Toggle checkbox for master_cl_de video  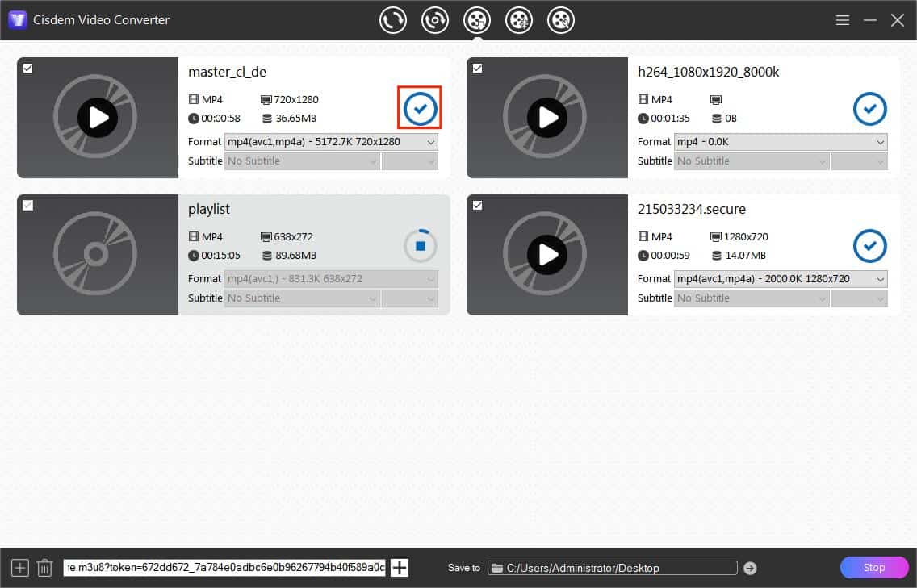(x=27, y=69)
